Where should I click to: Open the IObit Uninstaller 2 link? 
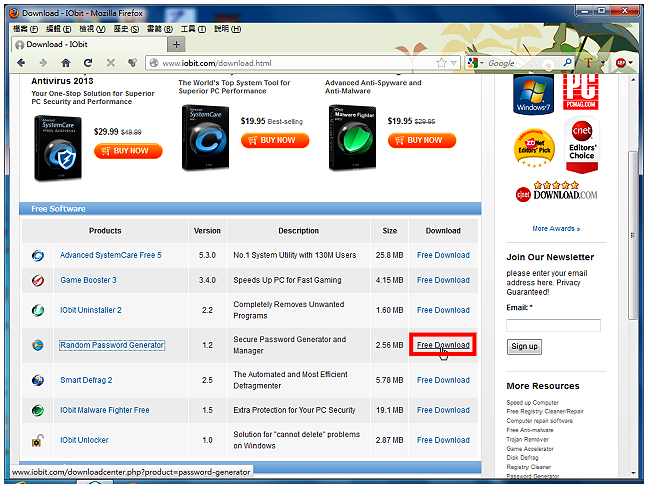pos(91,310)
